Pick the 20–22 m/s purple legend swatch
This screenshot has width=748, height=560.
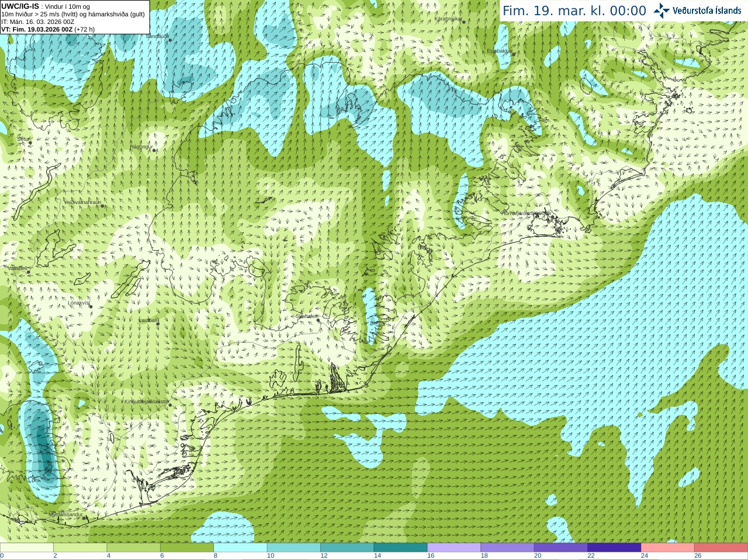560,548
